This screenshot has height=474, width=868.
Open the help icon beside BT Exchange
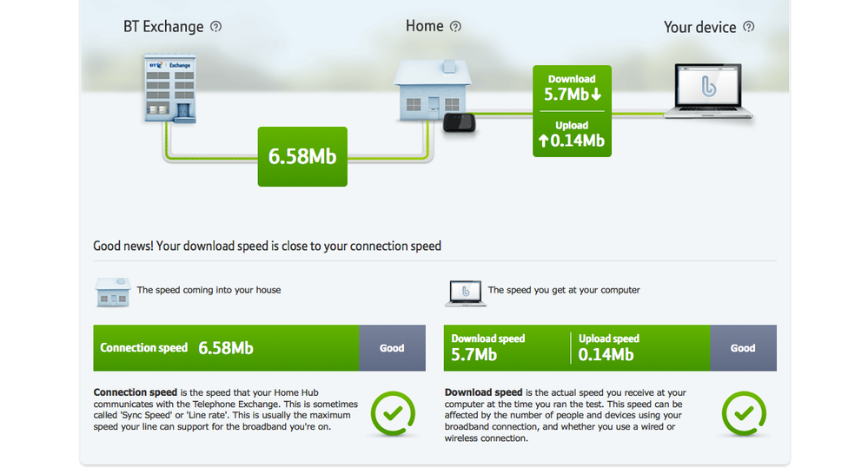point(215,27)
